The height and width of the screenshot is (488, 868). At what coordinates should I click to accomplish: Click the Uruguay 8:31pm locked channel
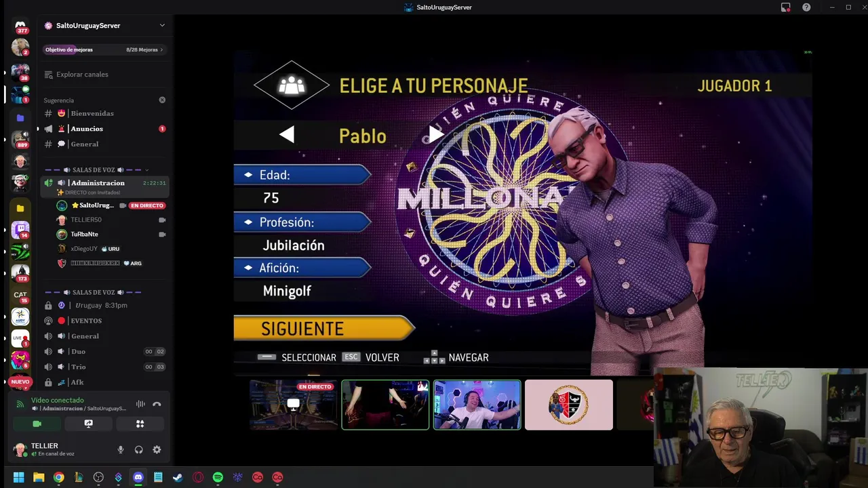[104, 306]
